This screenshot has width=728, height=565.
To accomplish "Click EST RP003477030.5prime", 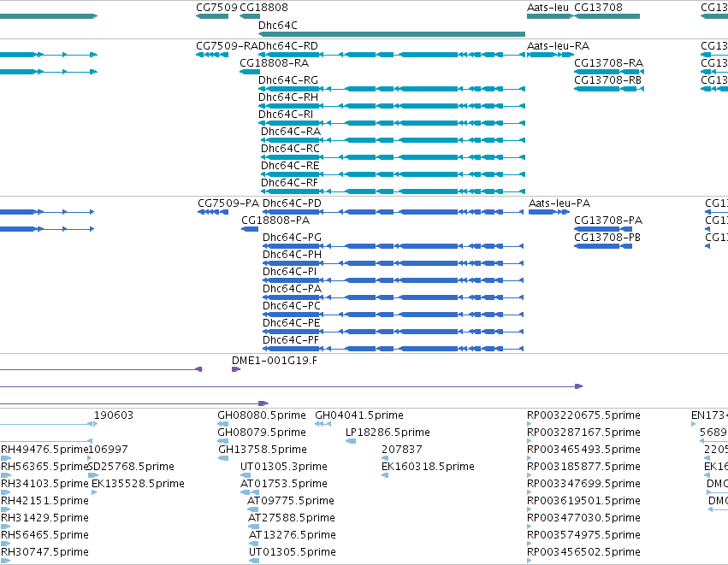I will [583, 518].
